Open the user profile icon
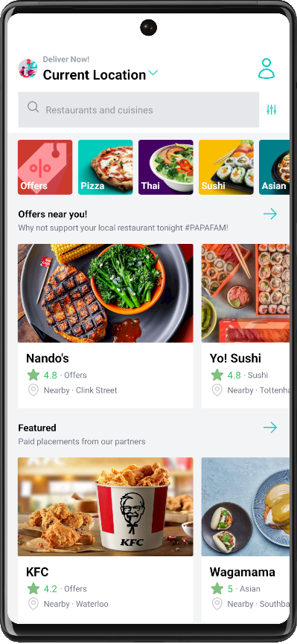 266,68
